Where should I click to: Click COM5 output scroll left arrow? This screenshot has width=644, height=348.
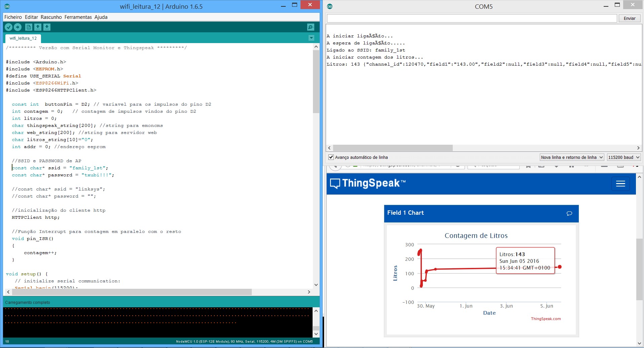[x=329, y=148]
